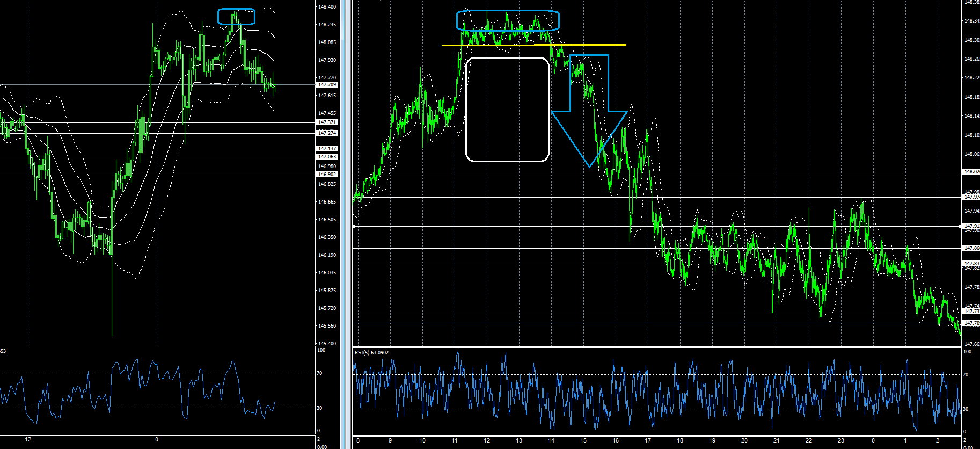
Task: Select the 148.085 price axis label
Action: [x=327, y=42]
